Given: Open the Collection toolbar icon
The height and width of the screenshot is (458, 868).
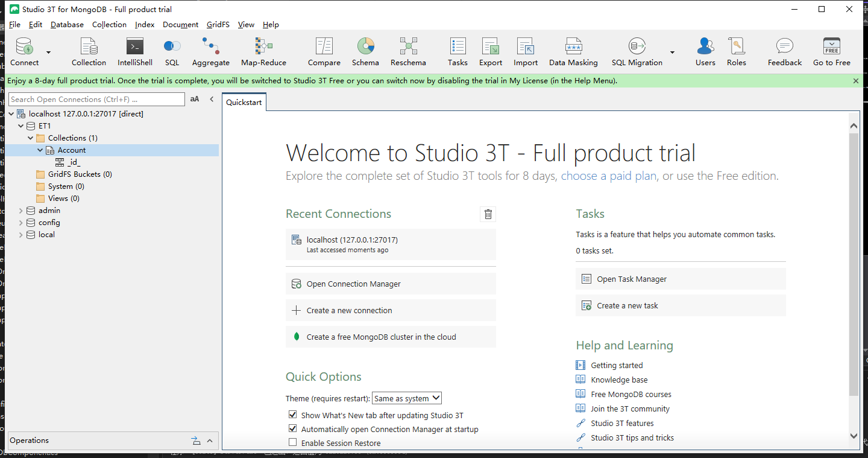Looking at the screenshot, I should (x=89, y=52).
